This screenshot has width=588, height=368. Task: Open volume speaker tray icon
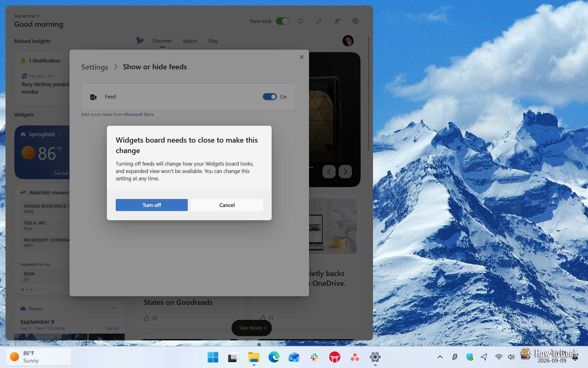pos(511,357)
